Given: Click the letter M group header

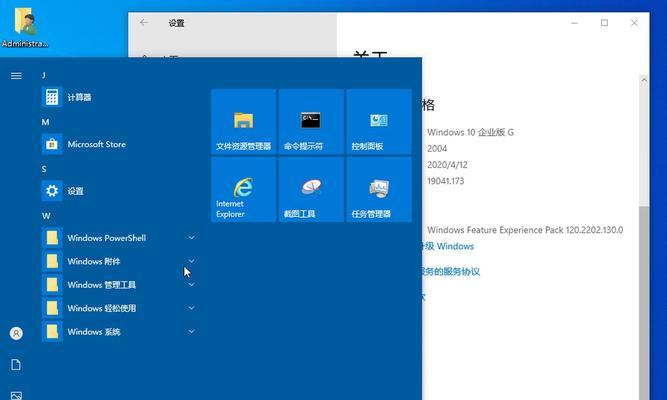Looking at the screenshot, I should point(45,122).
